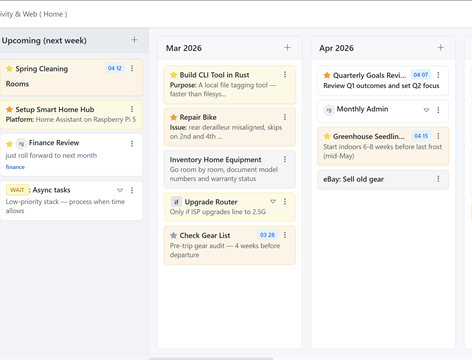This screenshot has width=472, height=360.
Task: Toggle the star on Quarterly Goals Review
Action: (327, 75)
